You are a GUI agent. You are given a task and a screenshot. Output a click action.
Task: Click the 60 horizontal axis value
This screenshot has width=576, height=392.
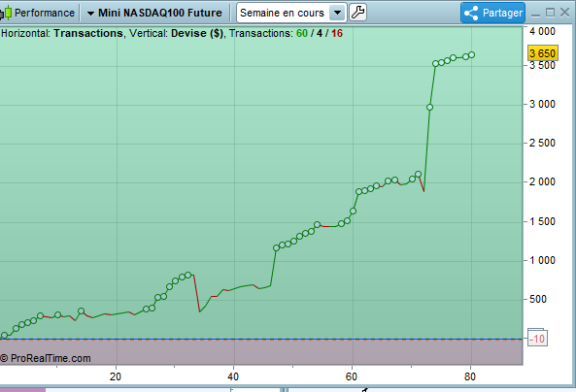352,376
